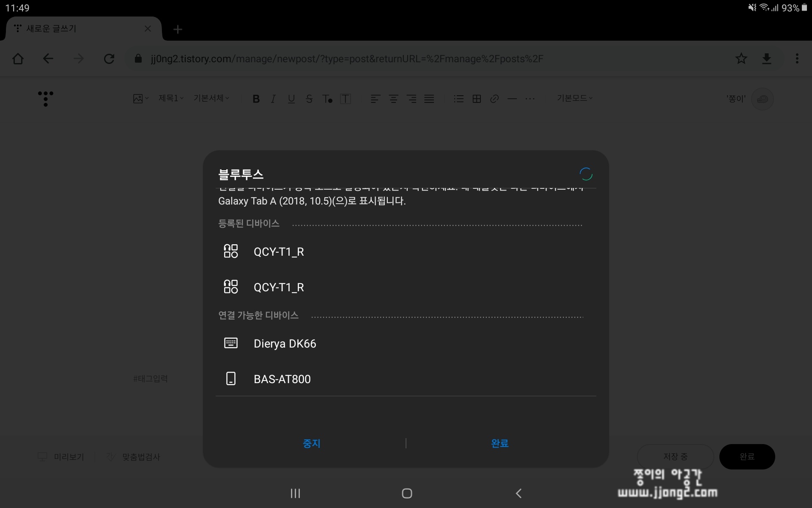Select the BAS-AT800 available device
Viewport: 812px width, 508px height.
(x=282, y=379)
